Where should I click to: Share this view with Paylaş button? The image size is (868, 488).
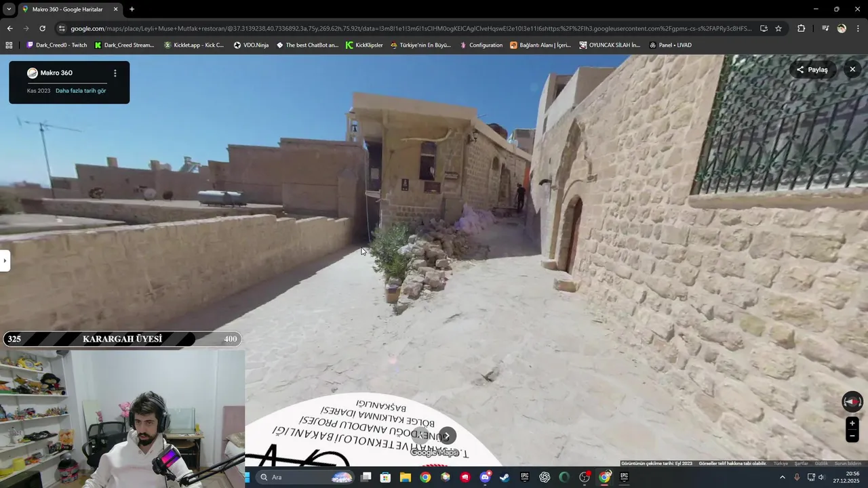point(812,70)
